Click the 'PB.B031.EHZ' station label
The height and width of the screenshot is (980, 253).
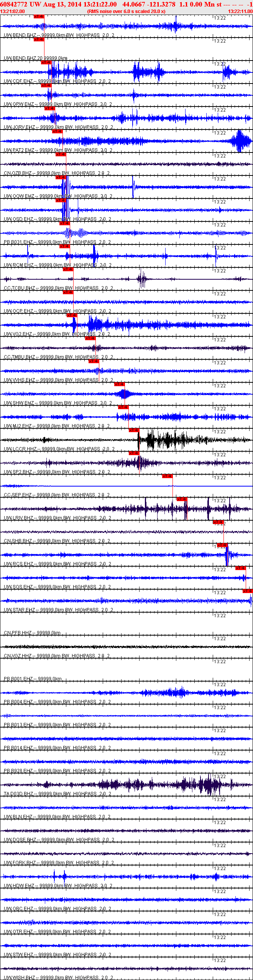click(18, 242)
